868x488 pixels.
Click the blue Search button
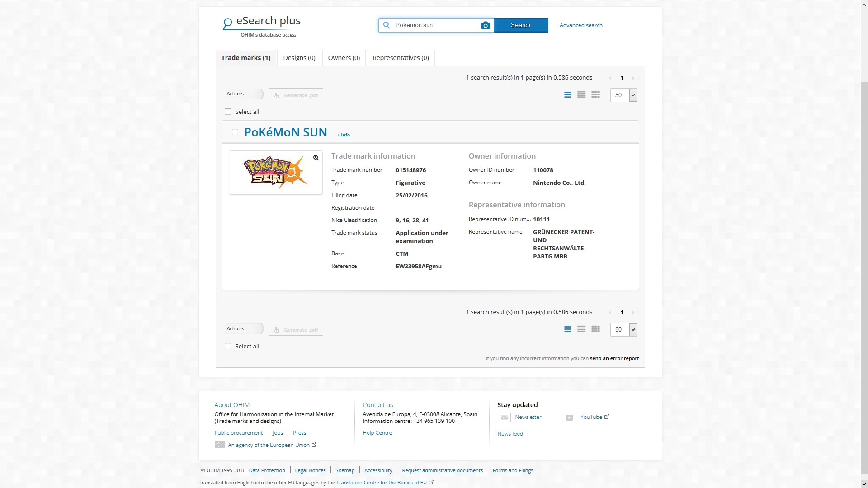coord(521,25)
